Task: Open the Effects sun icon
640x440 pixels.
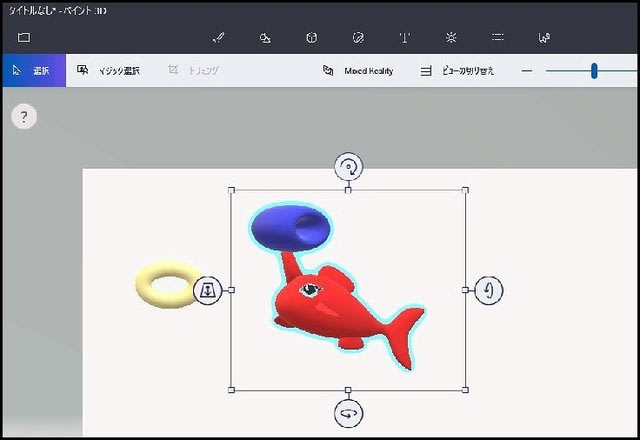Action: coord(451,38)
